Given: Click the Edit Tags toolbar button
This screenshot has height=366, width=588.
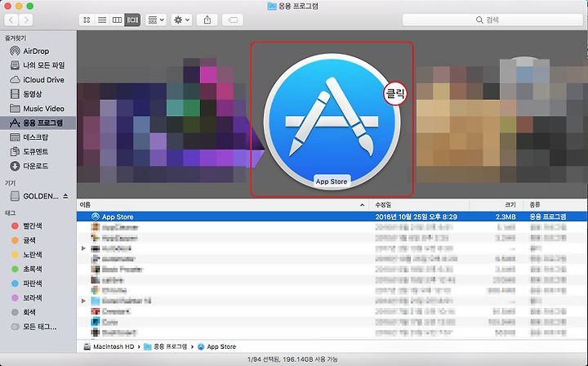Looking at the screenshot, I should click(233, 20).
